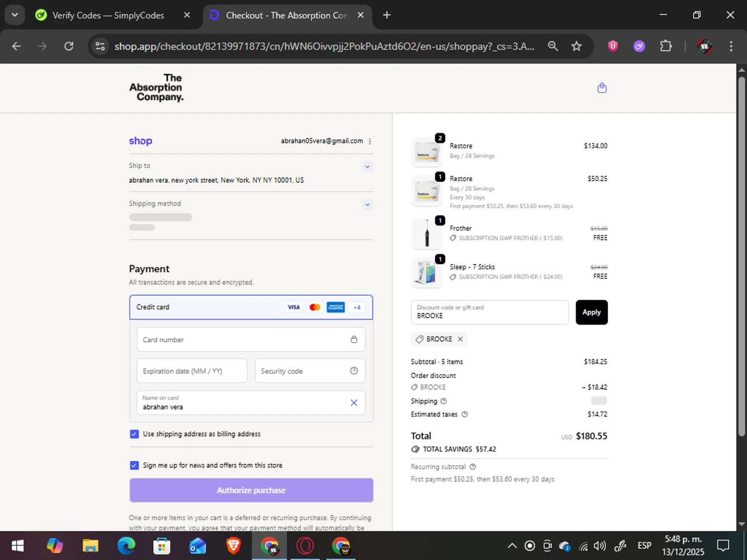Launch Brave browser from the taskbar
Image resolution: width=747 pixels, height=560 pixels.
234,546
